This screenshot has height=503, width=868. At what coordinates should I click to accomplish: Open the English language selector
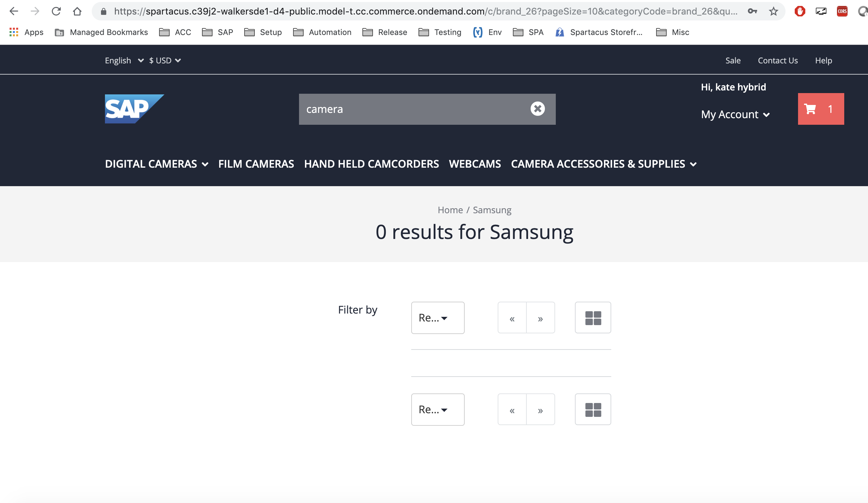point(124,61)
